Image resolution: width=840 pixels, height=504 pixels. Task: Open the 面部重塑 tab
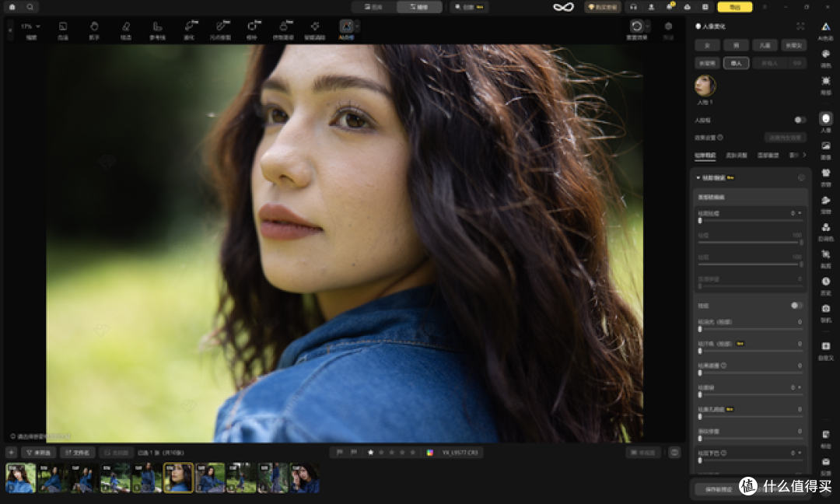[x=768, y=156]
